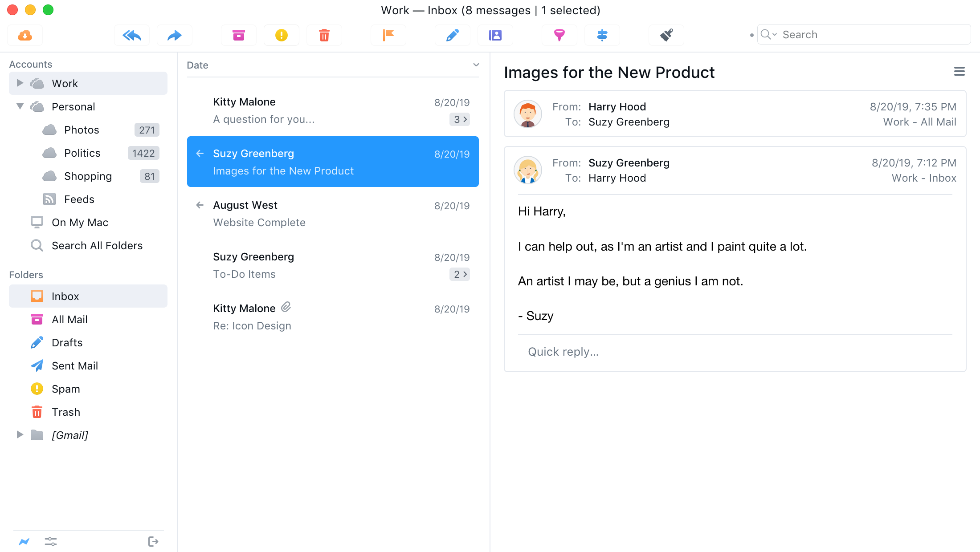Flag message with orange flag icon
The height and width of the screenshot is (552, 980).
388,35
